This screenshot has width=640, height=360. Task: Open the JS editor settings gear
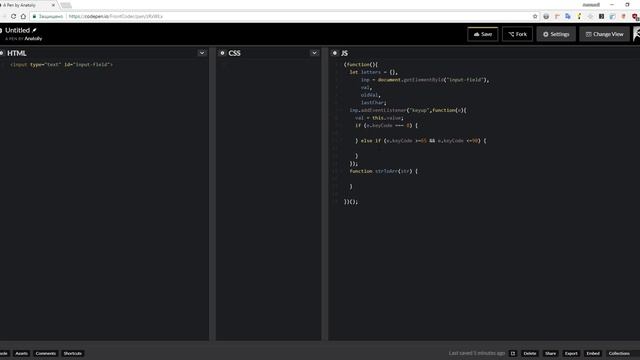point(335,53)
